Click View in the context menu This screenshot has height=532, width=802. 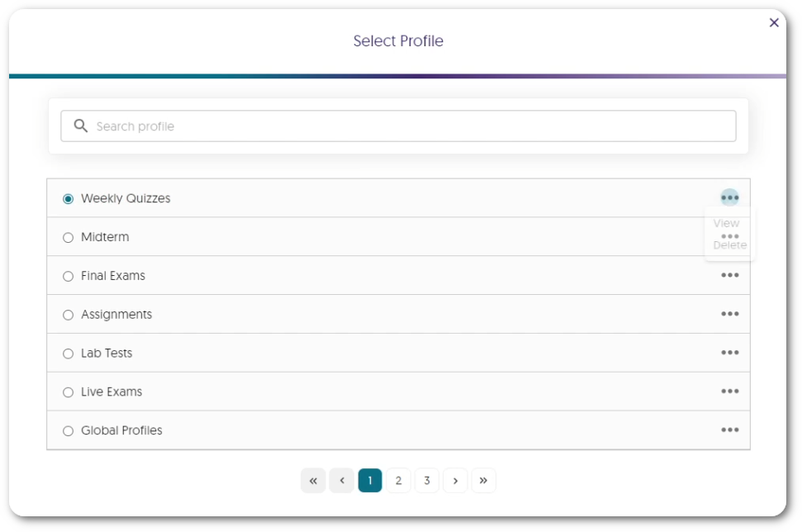tap(726, 223)
